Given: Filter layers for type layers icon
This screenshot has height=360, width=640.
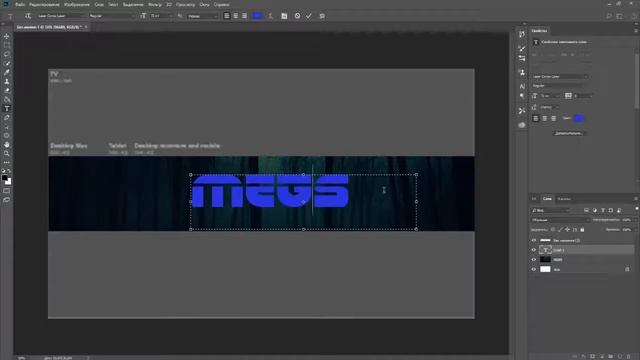Looking at the screenshot, I should (603, 210).
